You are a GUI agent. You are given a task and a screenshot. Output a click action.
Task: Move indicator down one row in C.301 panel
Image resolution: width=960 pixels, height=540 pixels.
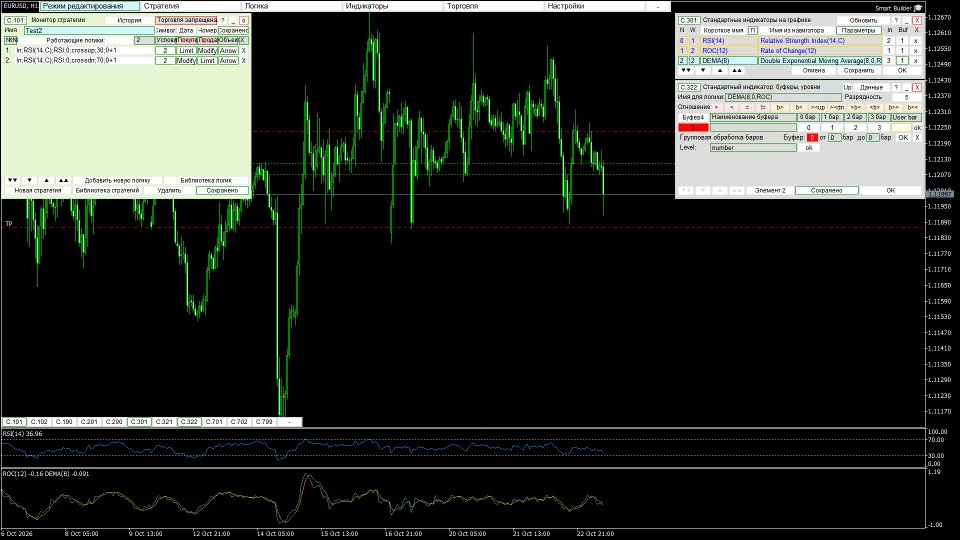(703, 70)
